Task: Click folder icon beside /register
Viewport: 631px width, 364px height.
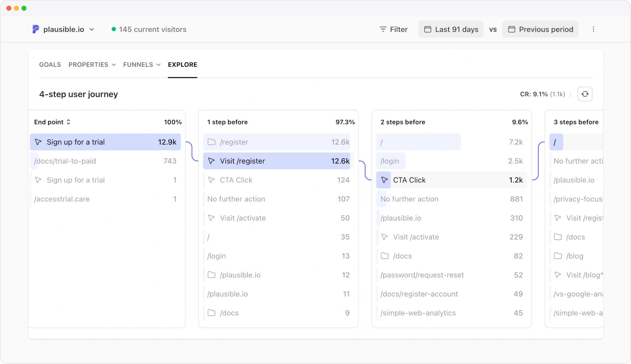Action: 211,142
